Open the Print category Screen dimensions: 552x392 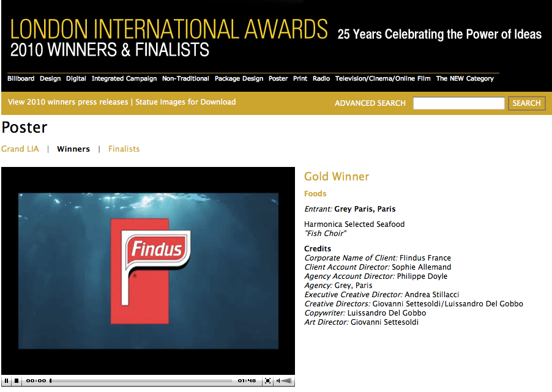(300, 78)
